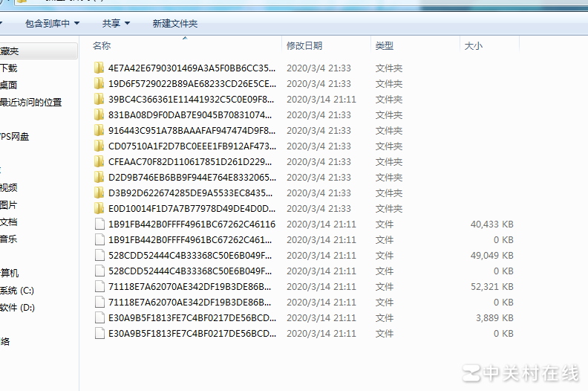The image size is (588, 391).
Task: Click file icon of 49,049 KB 528CDD52444C file
Action: pyautogui.click(x=99, y=256)
